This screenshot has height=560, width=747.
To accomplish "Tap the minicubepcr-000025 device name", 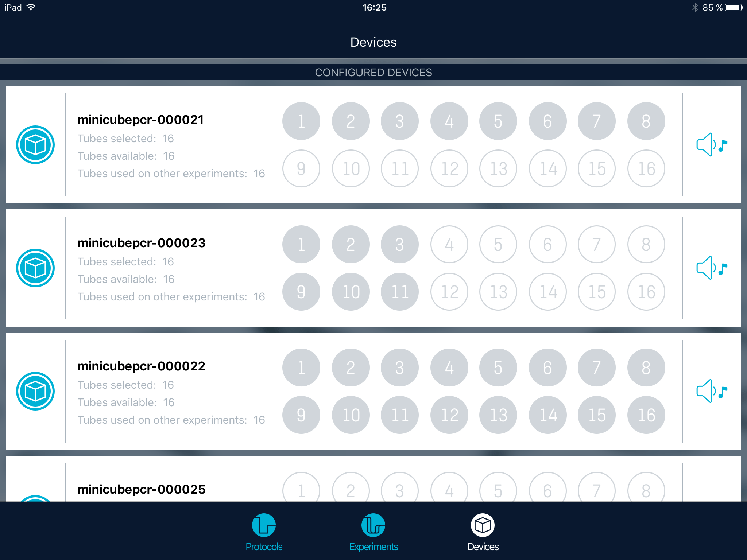I will 142,489.
